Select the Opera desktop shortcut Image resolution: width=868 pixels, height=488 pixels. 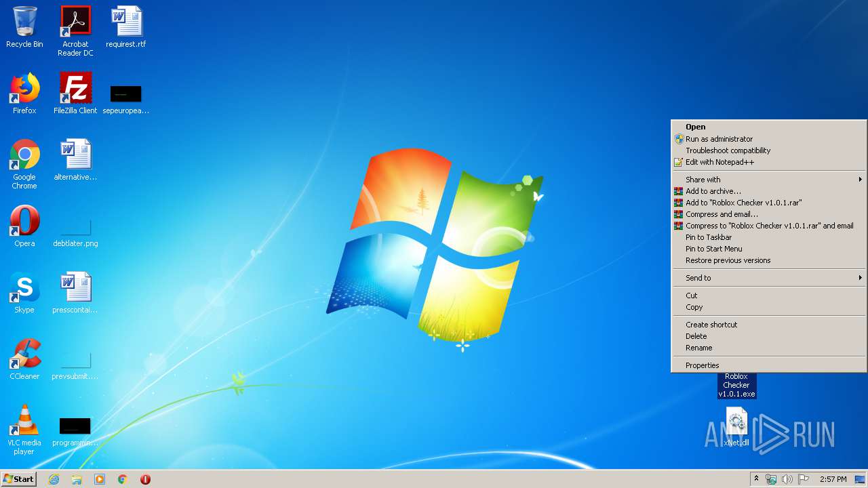(24, 226)
